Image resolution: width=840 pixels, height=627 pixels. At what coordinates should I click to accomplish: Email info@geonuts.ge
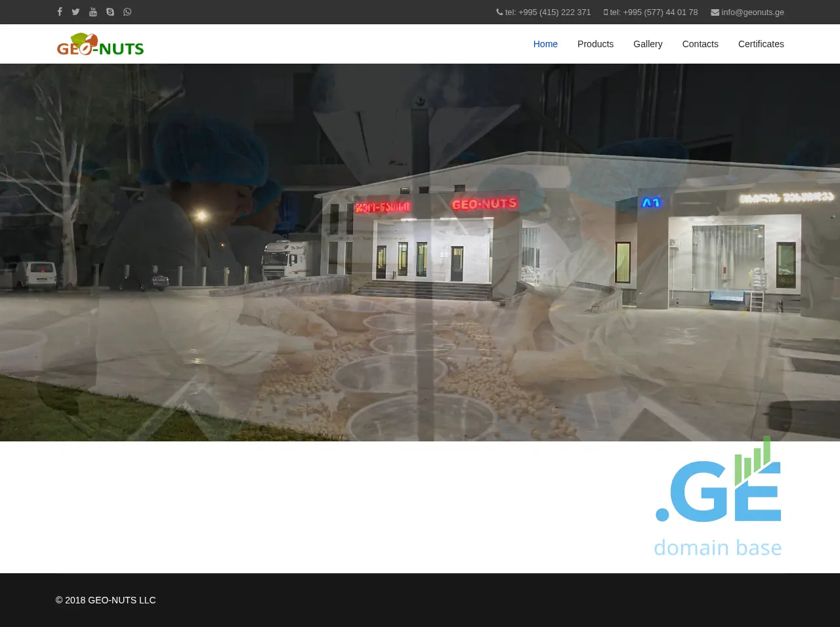[752, 12]
